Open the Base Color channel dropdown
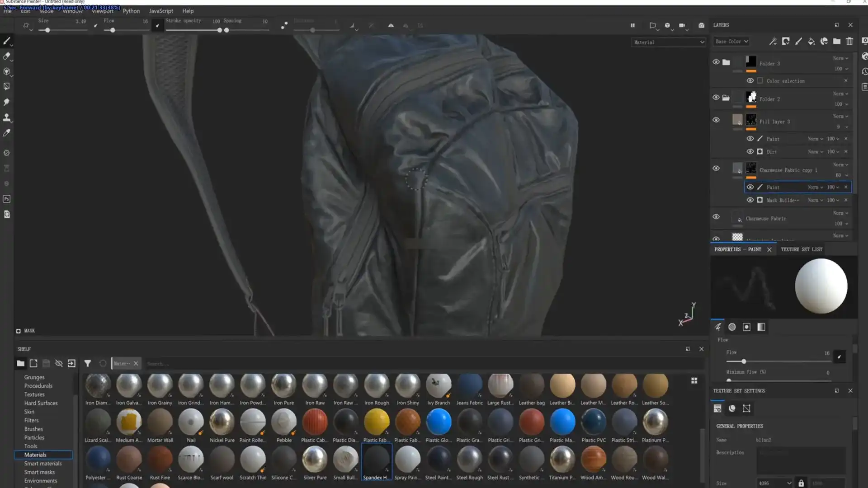 point(731,41)
